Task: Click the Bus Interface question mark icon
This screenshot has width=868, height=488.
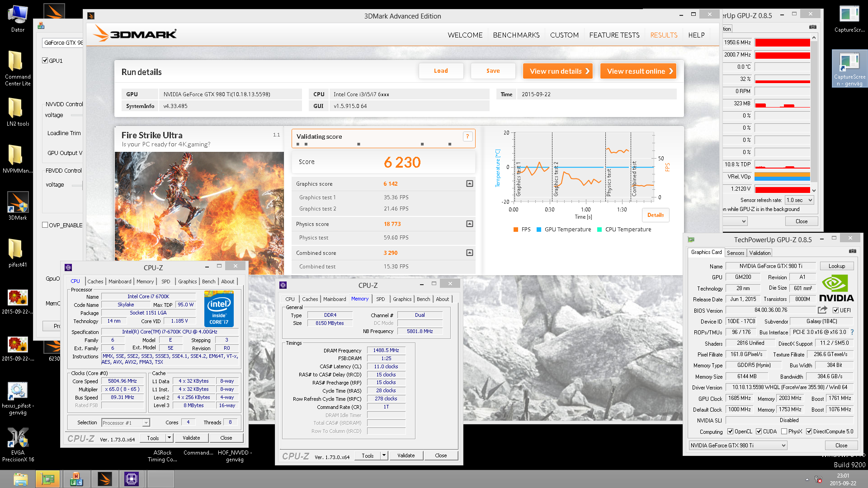Action: point(852,332)
